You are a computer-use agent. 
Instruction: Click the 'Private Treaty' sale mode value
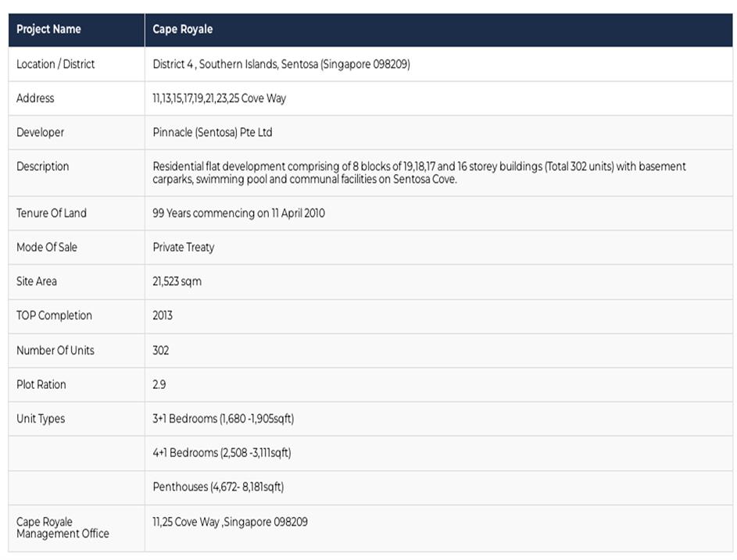[x=184, y=248]
